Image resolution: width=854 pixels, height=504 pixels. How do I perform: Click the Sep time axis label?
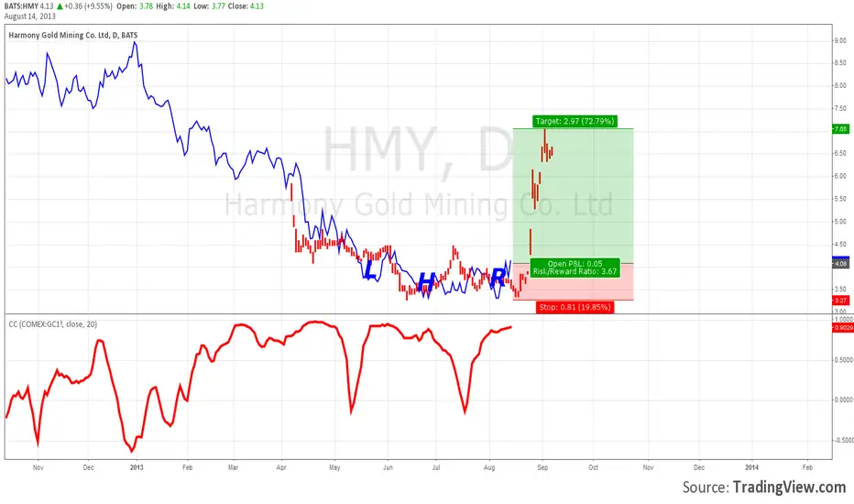pos(542,467)
